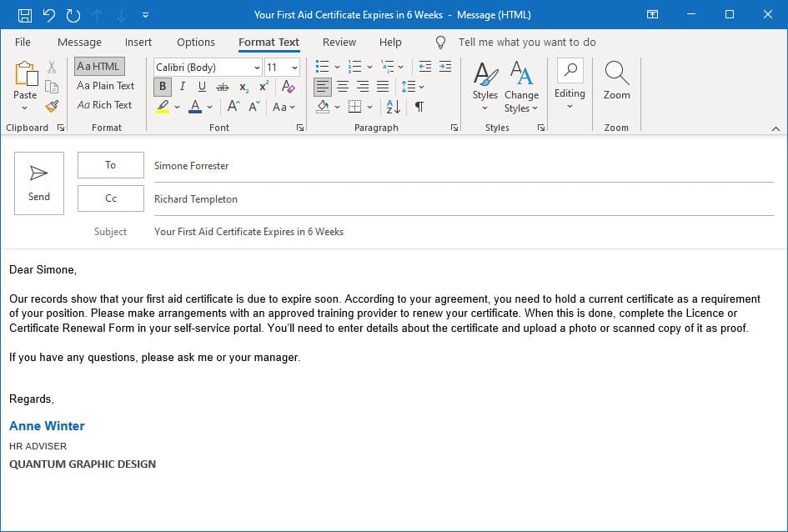This screenshot has width=788, height=532.
Task: Redo the last action
Action: point(73,15)
